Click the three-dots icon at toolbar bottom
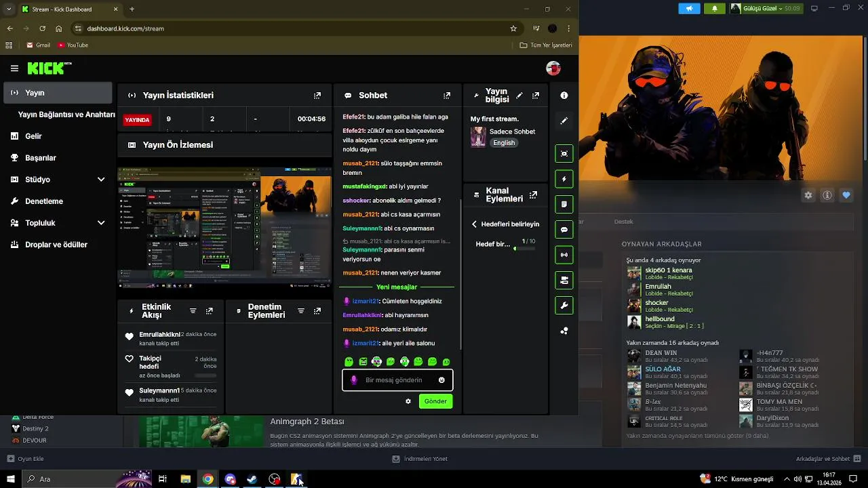The width and height of the screenshot is (868, 488). coord(564,331)
